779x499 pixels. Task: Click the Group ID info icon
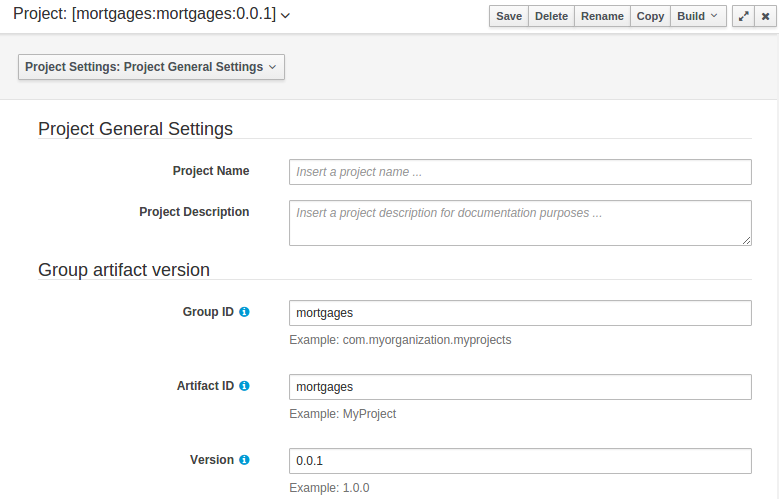point(245,312)
